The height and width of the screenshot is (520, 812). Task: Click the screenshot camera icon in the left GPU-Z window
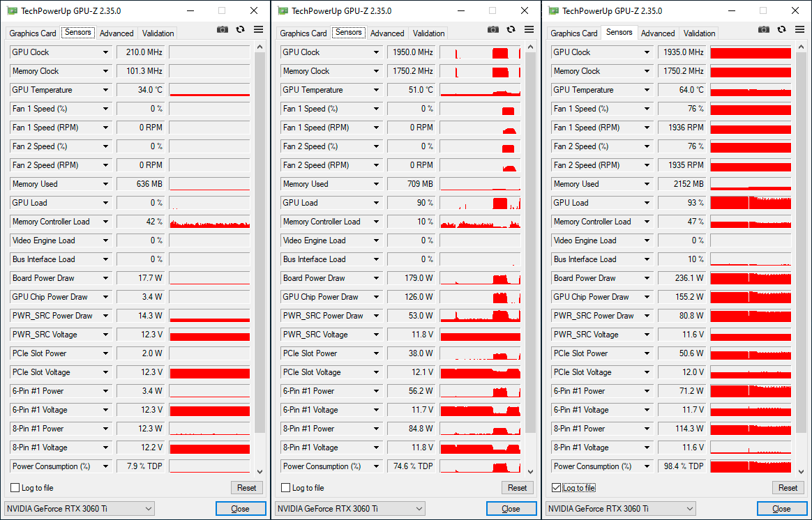point(223,29)
